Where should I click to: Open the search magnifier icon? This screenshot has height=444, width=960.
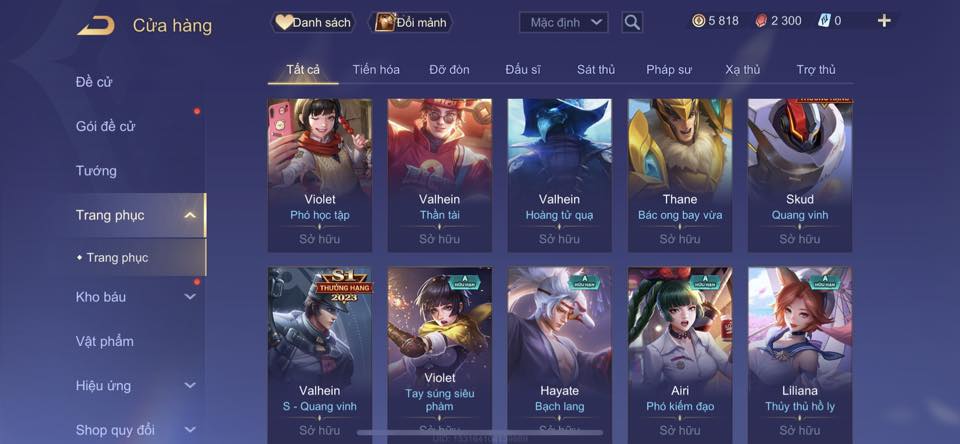pyautogui.click(x=632, y=23)
